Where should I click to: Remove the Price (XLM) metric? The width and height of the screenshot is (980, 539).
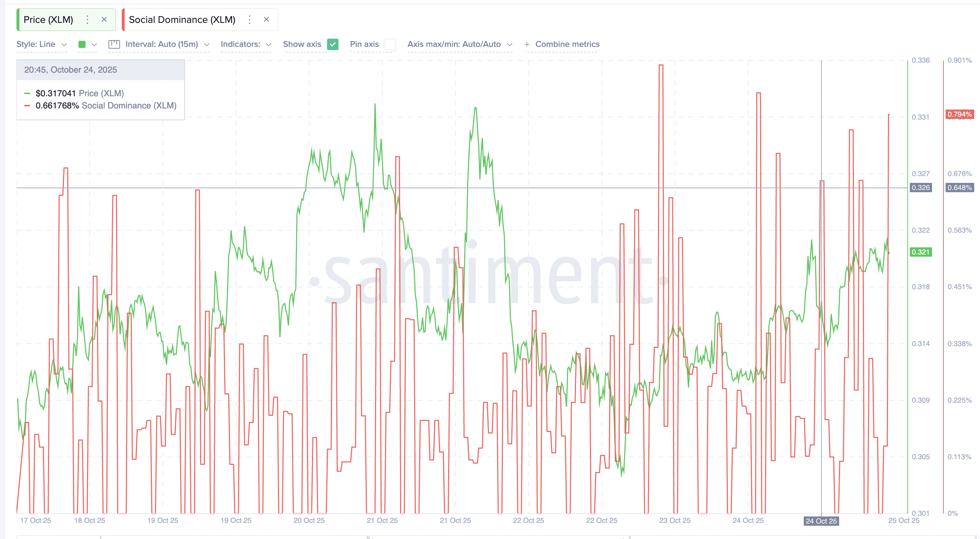pos(105,19)
